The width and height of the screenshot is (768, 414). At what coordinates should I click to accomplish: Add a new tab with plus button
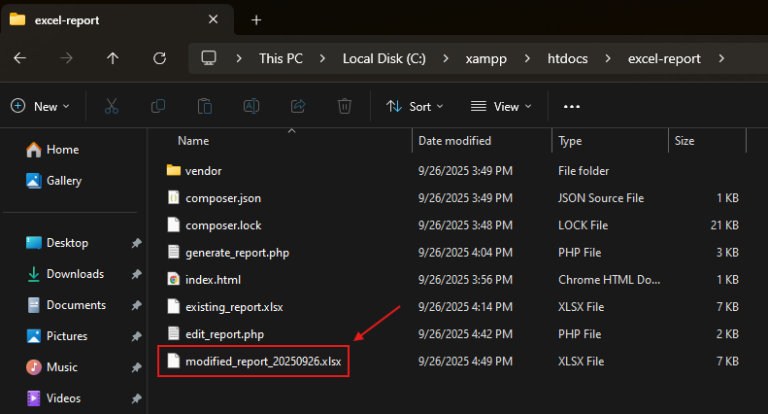(256, 20)
